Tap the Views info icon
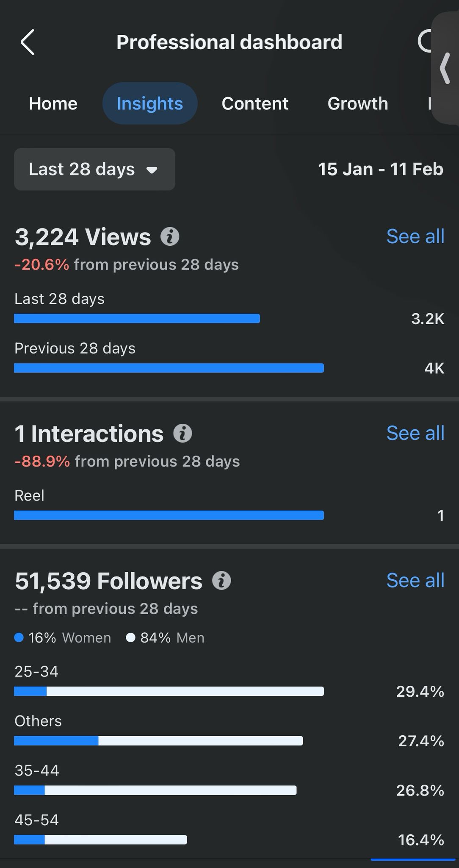 pyautogui.click(x=170, y=236)
